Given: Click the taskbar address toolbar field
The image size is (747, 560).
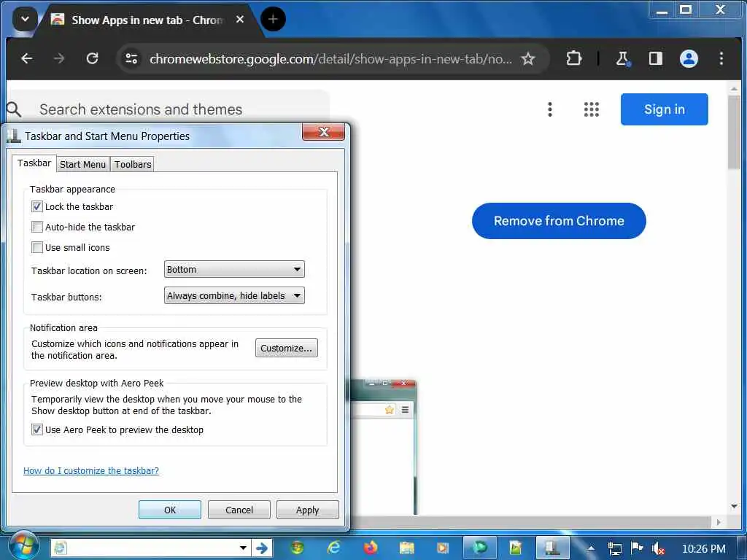Looking at the screenshot, I should [150, 548].
